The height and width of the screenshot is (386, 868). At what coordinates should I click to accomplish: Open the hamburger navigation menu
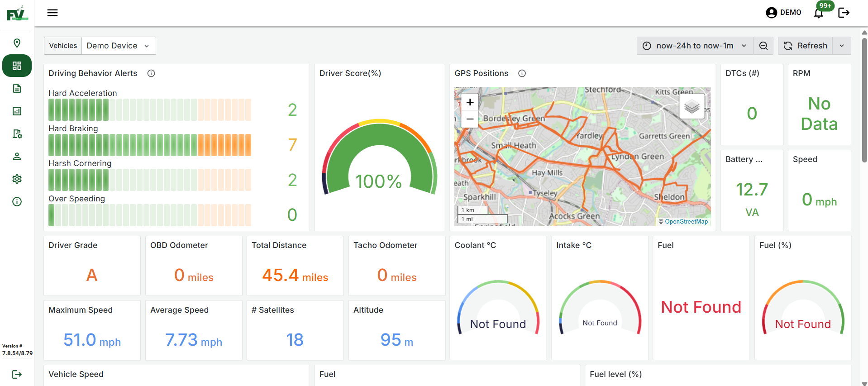click(52, 13)
